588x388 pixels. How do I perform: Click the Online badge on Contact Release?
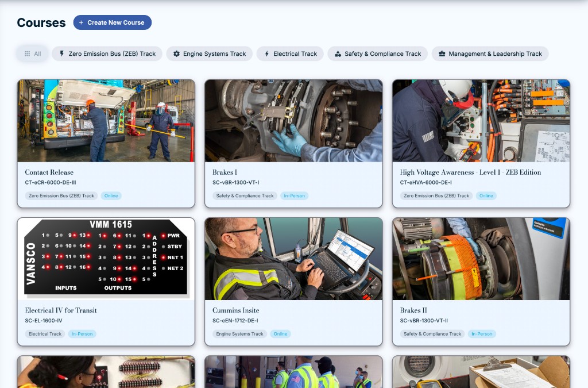111,196
